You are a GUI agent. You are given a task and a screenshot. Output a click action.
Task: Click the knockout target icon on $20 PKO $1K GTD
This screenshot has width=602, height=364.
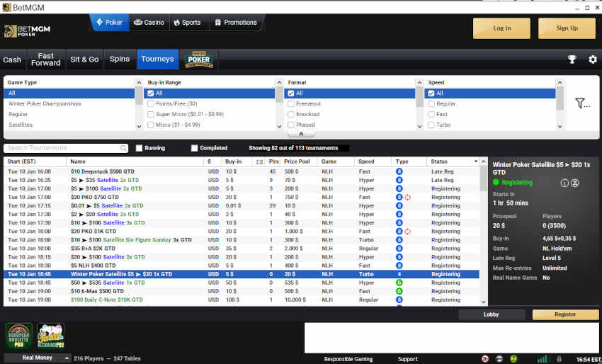coord(408,232)
